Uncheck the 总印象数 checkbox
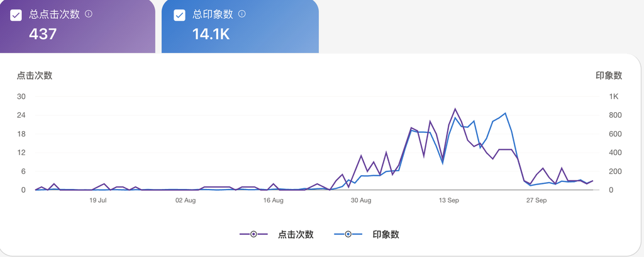 179,15
